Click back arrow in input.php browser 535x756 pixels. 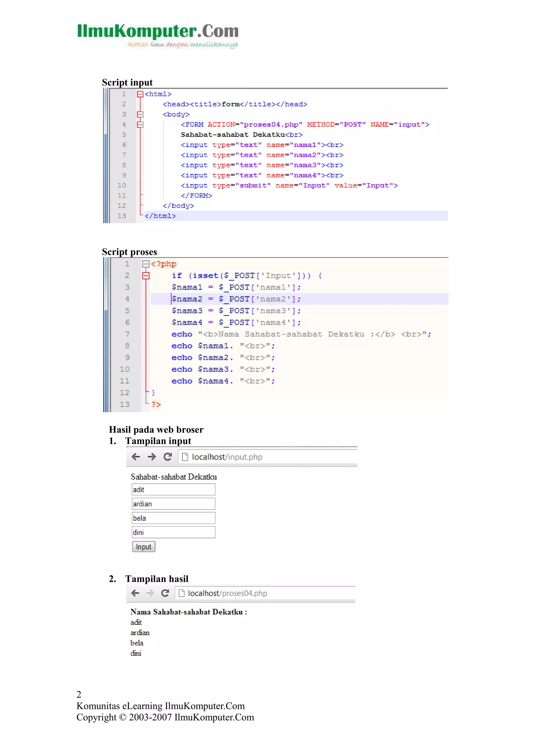pos(136,457)
